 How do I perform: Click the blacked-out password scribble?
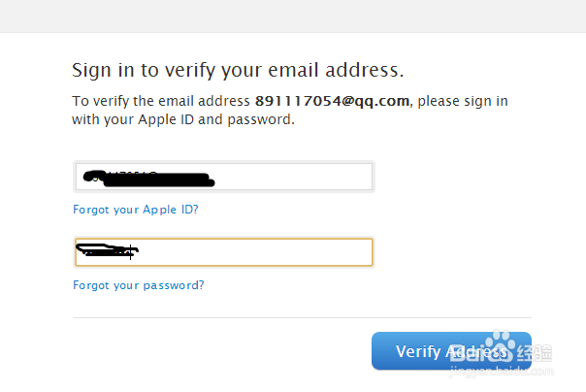coord(107,252)
